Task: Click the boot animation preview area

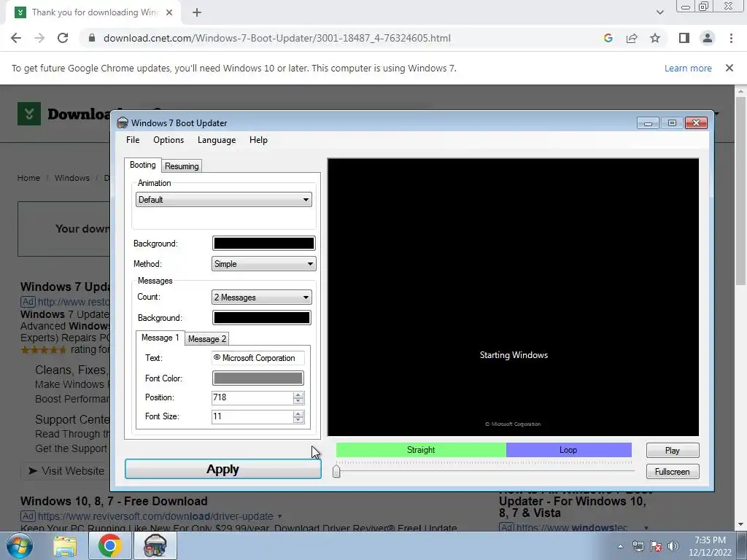Action: [x=513, y=297]
